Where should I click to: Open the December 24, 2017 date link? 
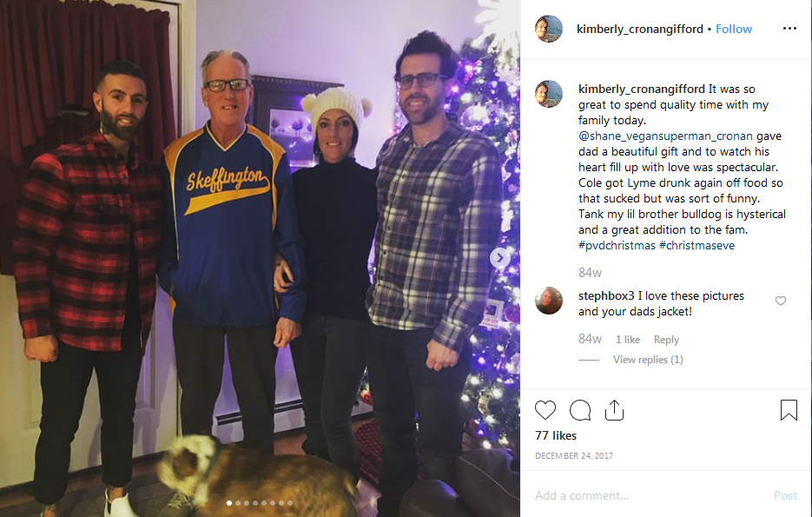click(574, 456)
